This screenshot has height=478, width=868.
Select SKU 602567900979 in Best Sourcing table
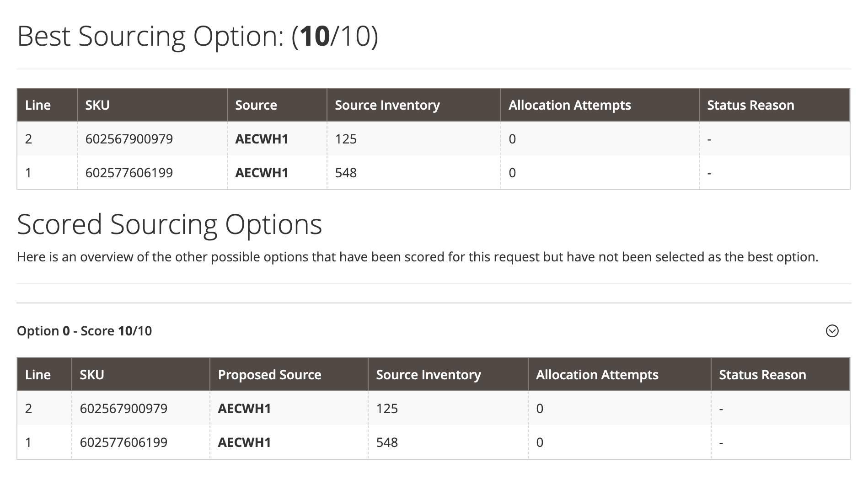tap(129, 139)
